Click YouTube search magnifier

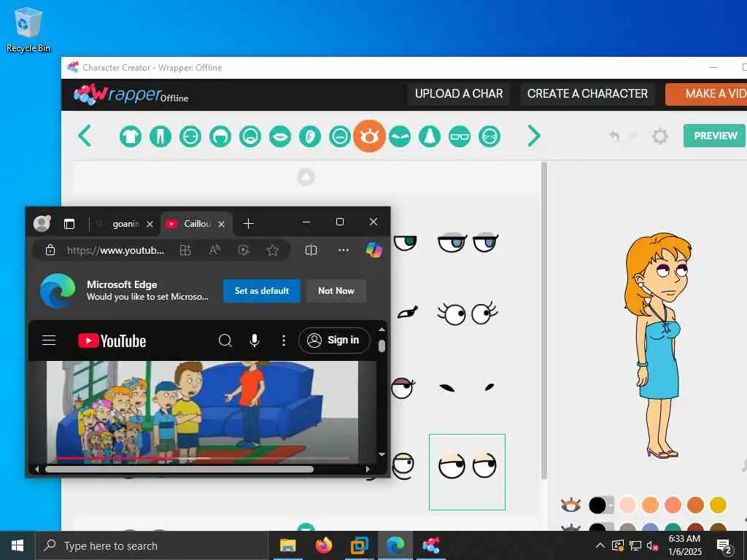(x=225, y=341)
